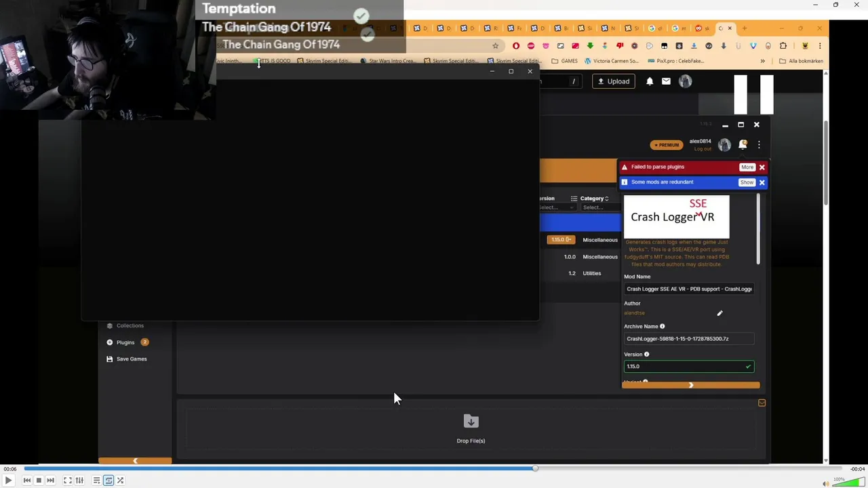Open a new browser tab
The width and height of the screenshot is (868, 488).
[744, 28]
